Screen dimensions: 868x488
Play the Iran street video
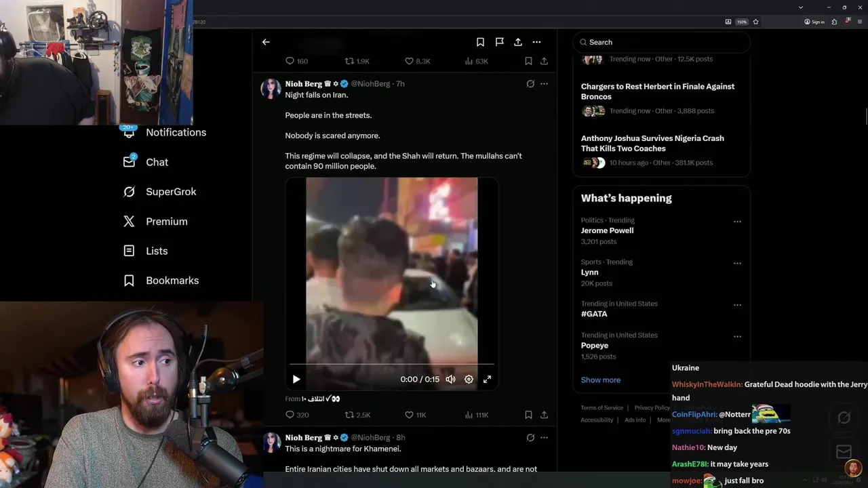coord(296,380)
